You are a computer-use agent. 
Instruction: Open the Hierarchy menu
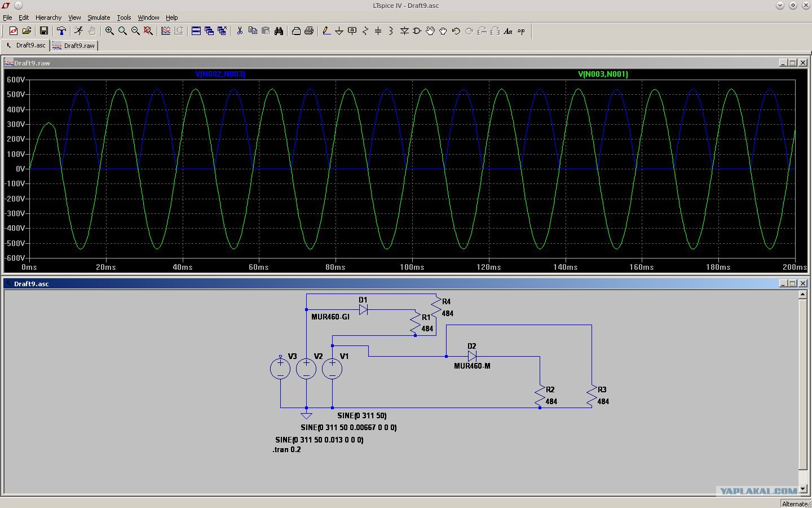point(48,17)
